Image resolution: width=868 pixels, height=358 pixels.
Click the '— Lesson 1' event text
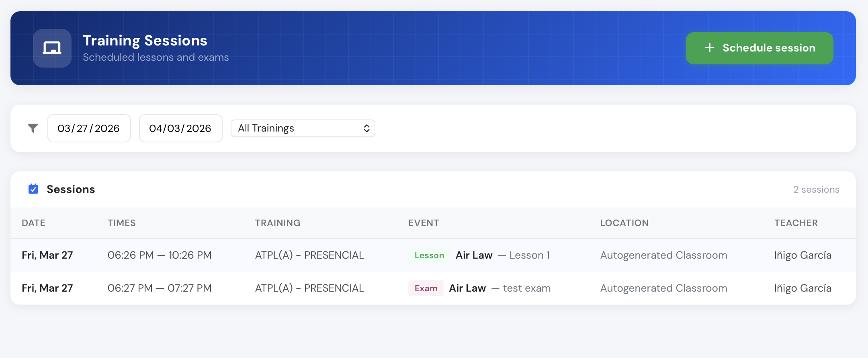[x=524, y=255]
